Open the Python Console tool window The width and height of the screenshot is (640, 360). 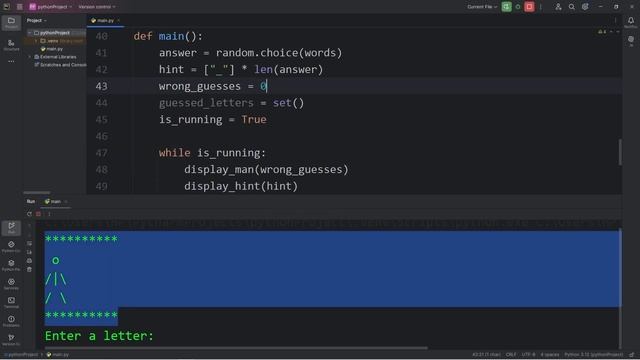11,246
